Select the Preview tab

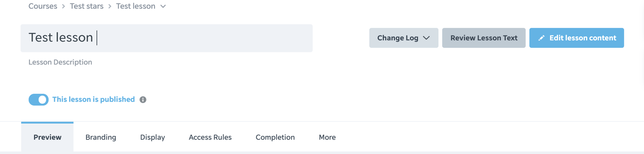point(47,137)
